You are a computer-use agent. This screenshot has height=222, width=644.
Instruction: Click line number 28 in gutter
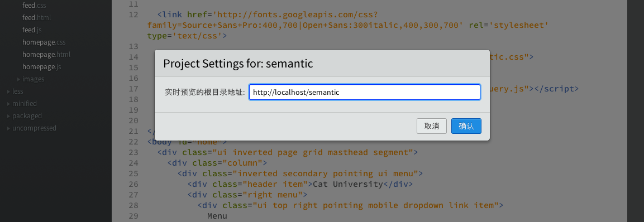click(133, 205)
